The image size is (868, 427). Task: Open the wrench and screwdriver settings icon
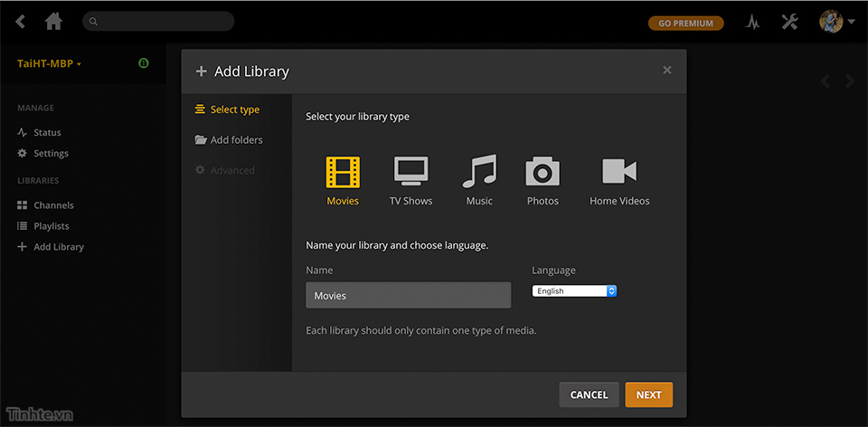click(x=789, y=23)
